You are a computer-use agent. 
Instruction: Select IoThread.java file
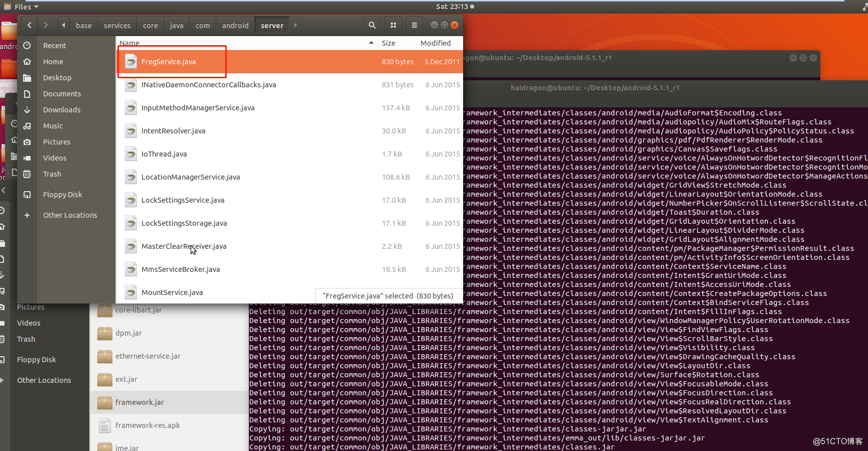(x=290, y=154)
